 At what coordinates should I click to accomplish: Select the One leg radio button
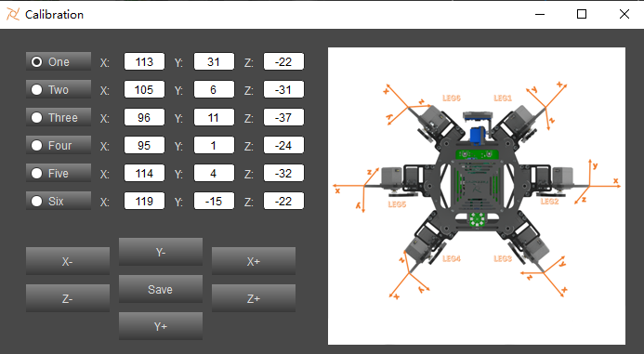59,61
